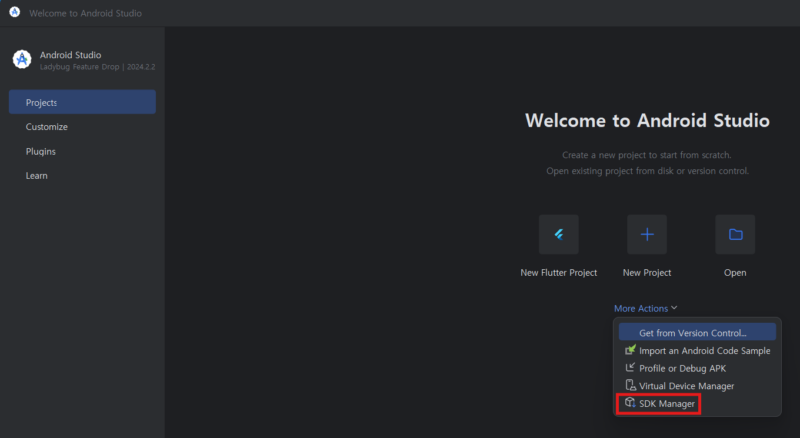Click the window title 'Welcome to Android Studio'
The image size is (800, 438).
click(85, 13)
